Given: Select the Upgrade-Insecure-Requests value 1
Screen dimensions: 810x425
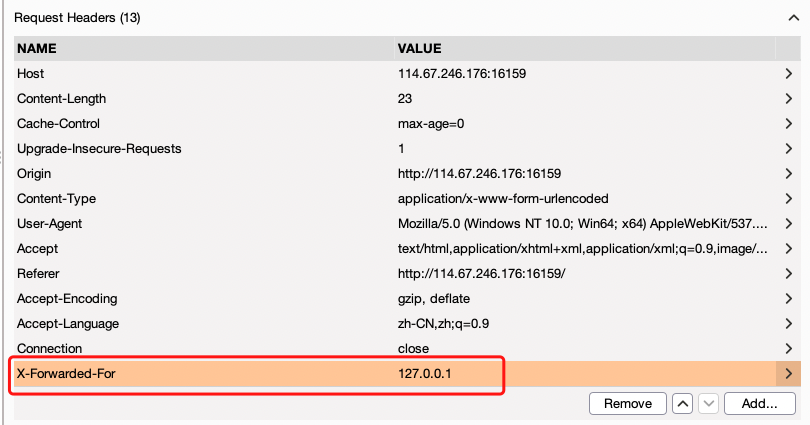Looking at the screenshot, I should [x=401, y=149].
